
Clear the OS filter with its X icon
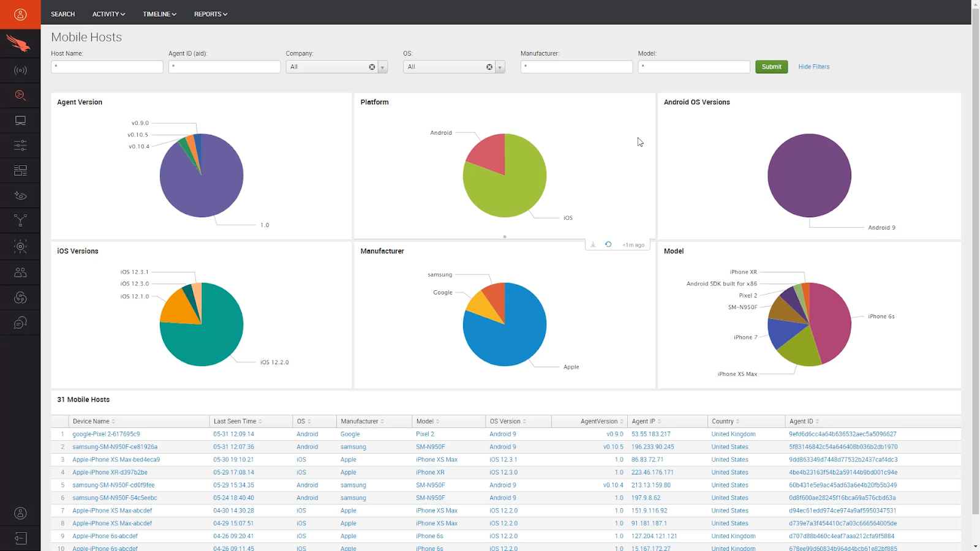click(x=489, y=67)
